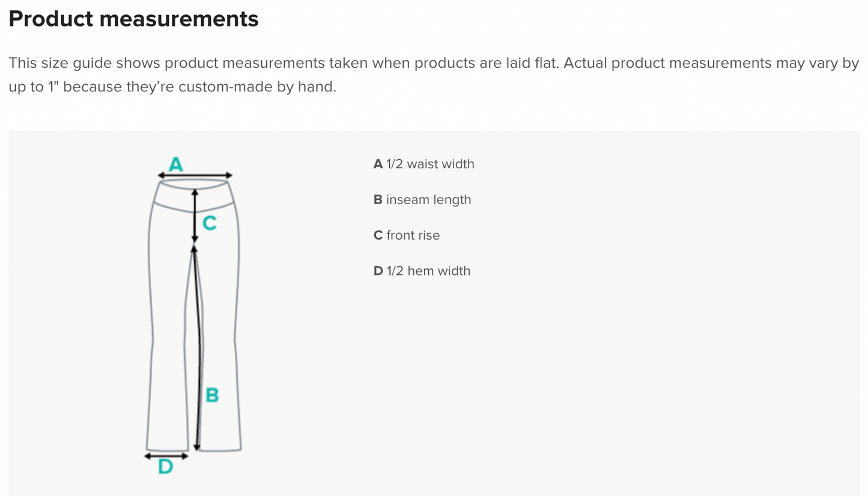
Task: Click the waist width arrow above the pants
Action: (x=195, y=175)
